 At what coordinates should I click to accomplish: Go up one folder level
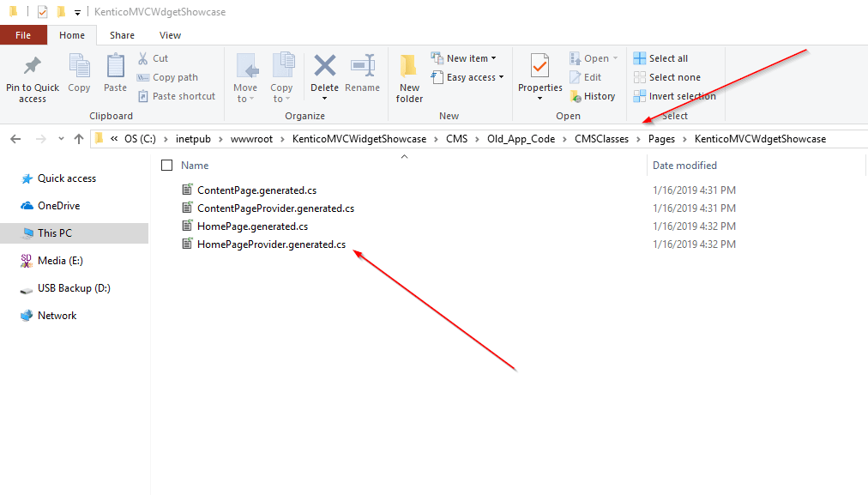(x=79, y=139)
